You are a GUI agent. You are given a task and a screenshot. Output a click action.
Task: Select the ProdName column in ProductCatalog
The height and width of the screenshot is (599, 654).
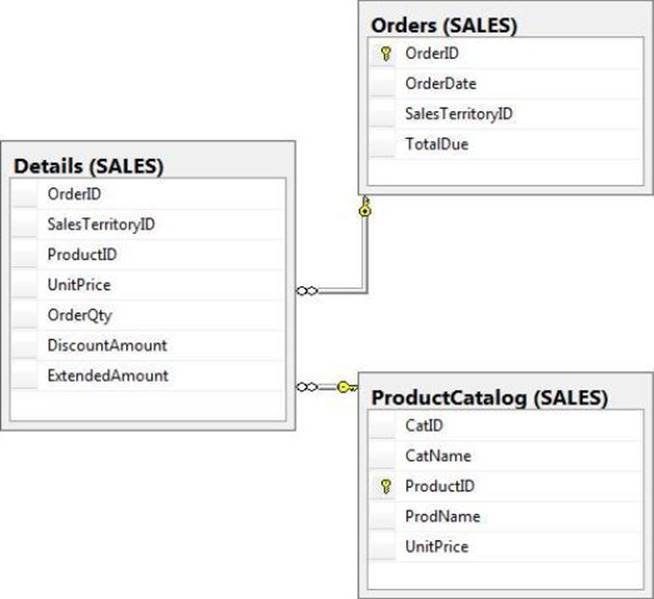(442, 516)
